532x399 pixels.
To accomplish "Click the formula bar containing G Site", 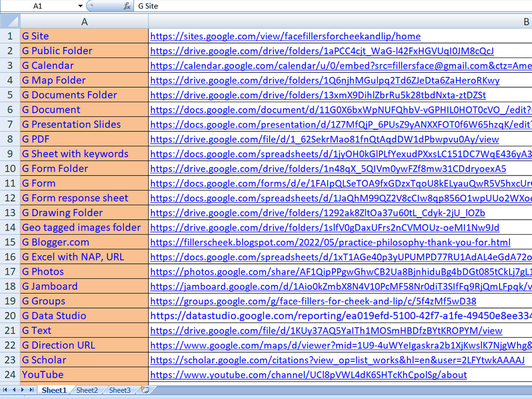I will pyautogui.click(x=333, y=6).
